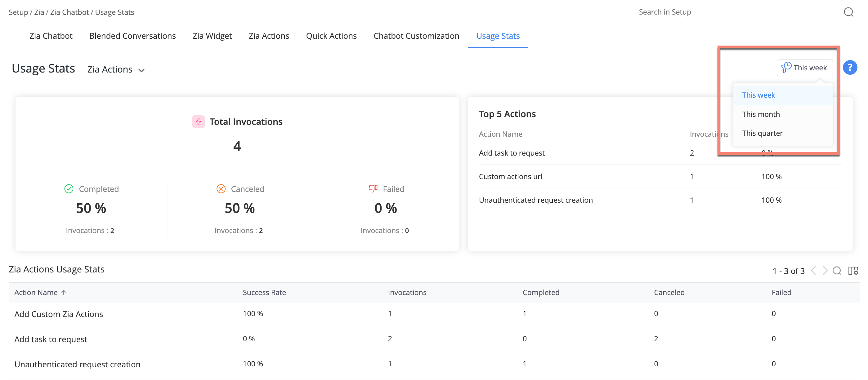
Task: Click 0 % success rate for Add task to request
Action: coord(249,338)
